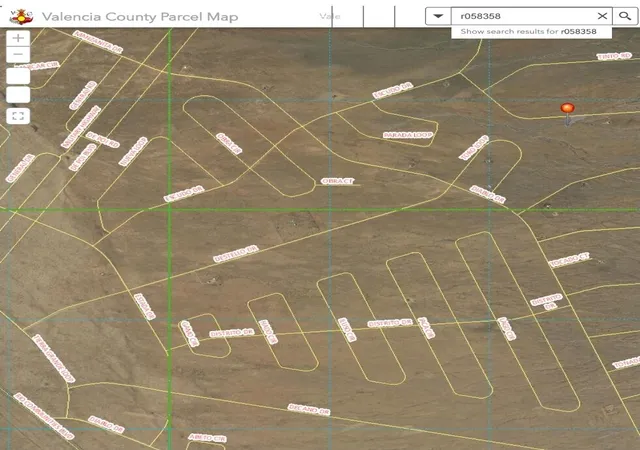Screen dimensions: 640x450
Task: Click the DECANO DR road label
Action: (309, 409)
